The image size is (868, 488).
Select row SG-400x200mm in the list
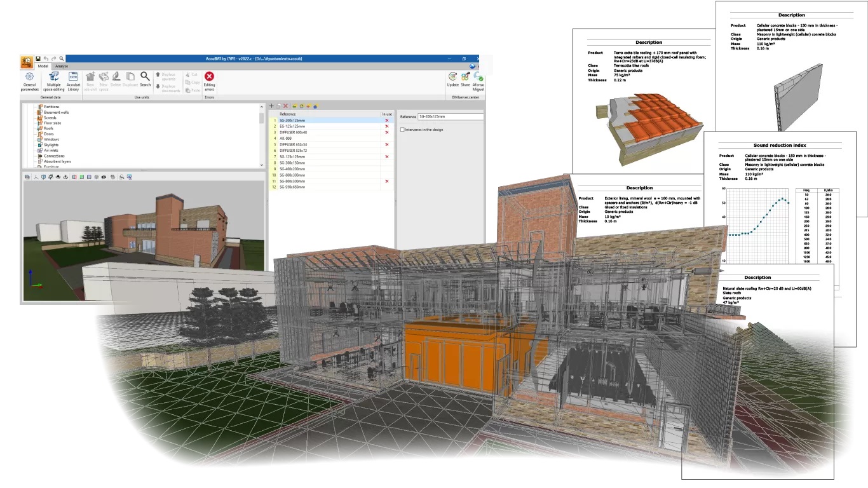[331, 169]
